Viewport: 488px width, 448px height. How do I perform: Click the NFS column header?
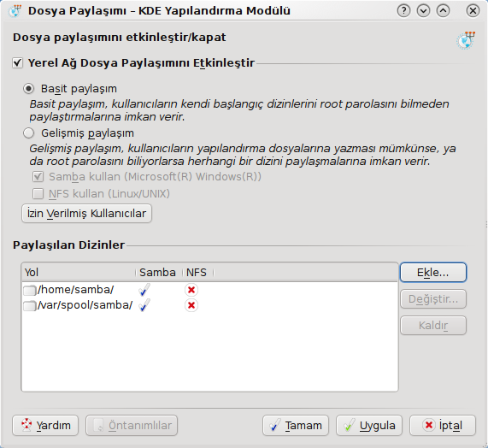[x=198, y=273]
